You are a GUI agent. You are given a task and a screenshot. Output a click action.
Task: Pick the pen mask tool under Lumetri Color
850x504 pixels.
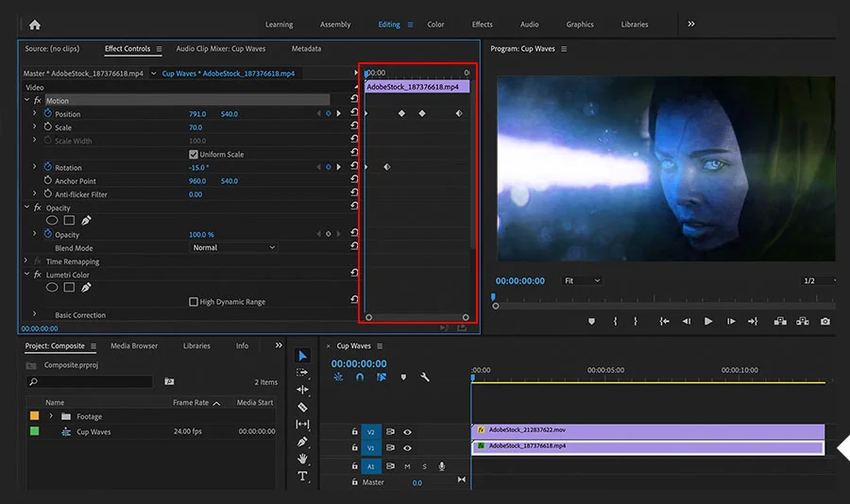[x=86, y=287]
